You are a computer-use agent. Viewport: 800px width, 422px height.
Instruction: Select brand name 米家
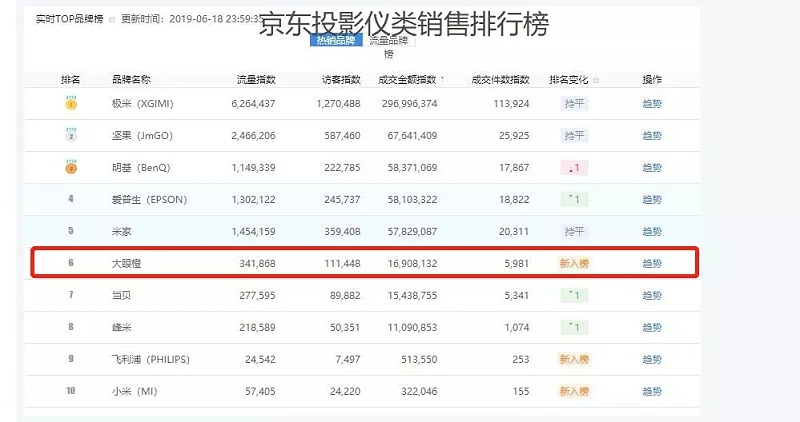121,232
